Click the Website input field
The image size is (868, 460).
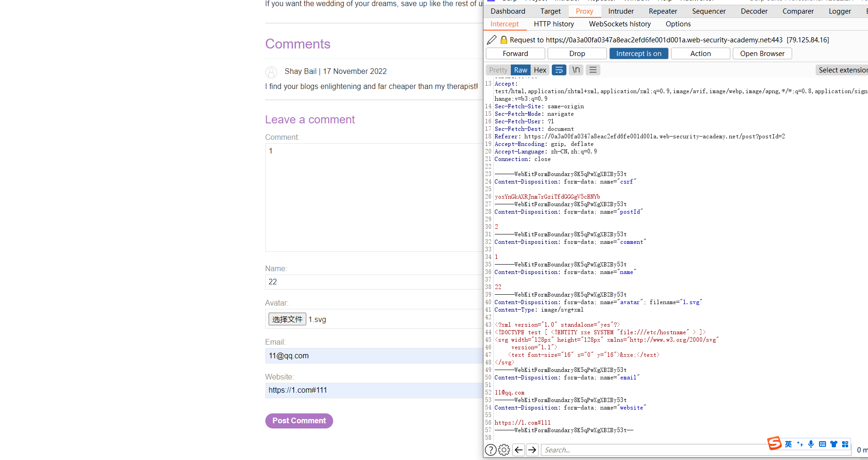pyautogui.click(x=374, y=390)
